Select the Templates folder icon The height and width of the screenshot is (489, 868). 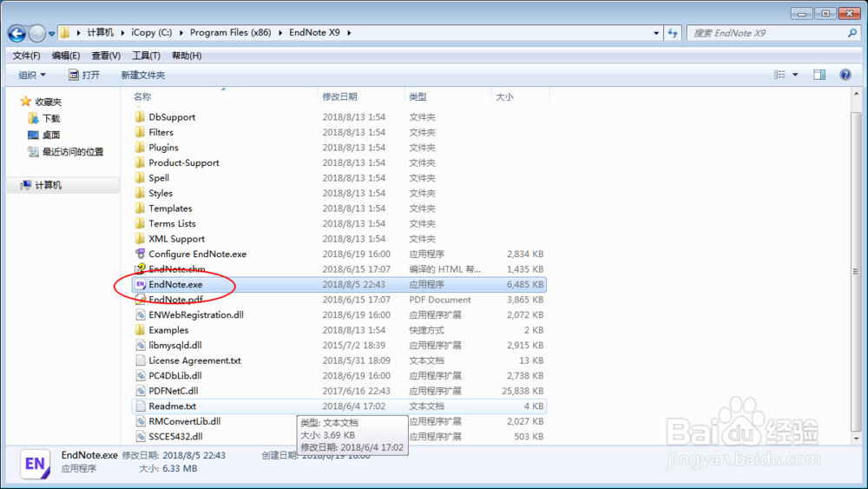[x=140, y=208]
